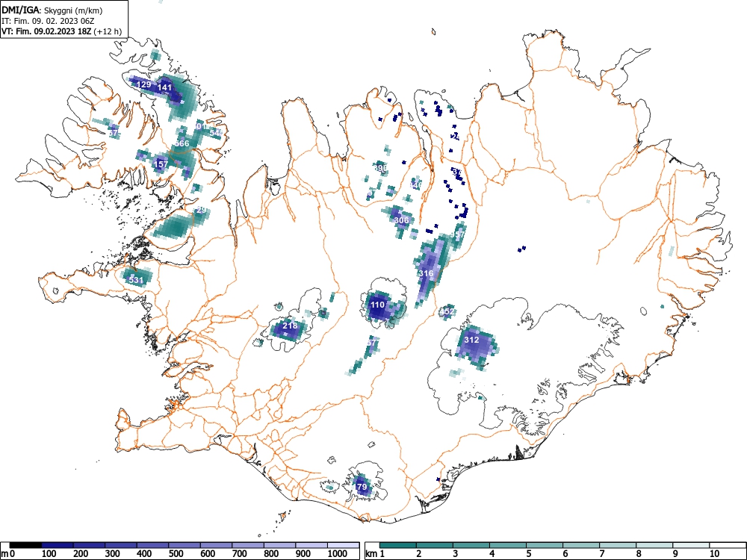
Task: Click the 306 visibility value
Action: pyautogui.click(x=402, y=220)
